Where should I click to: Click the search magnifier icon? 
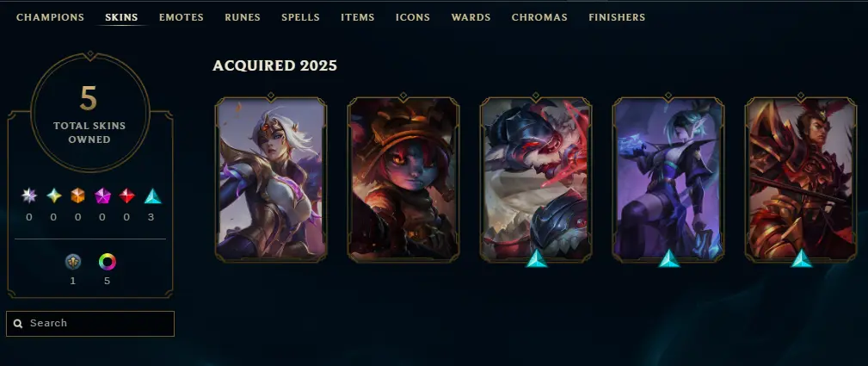coord(18,323)
